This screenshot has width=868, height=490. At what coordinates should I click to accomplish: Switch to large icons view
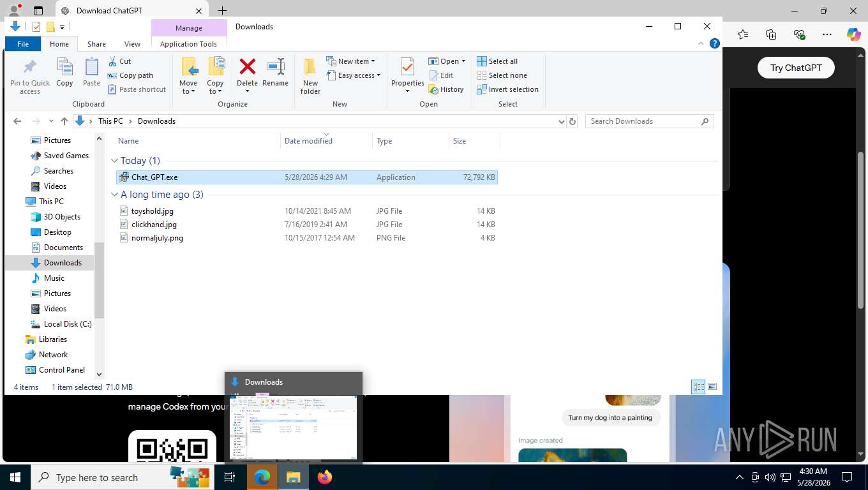coord(712,387)
